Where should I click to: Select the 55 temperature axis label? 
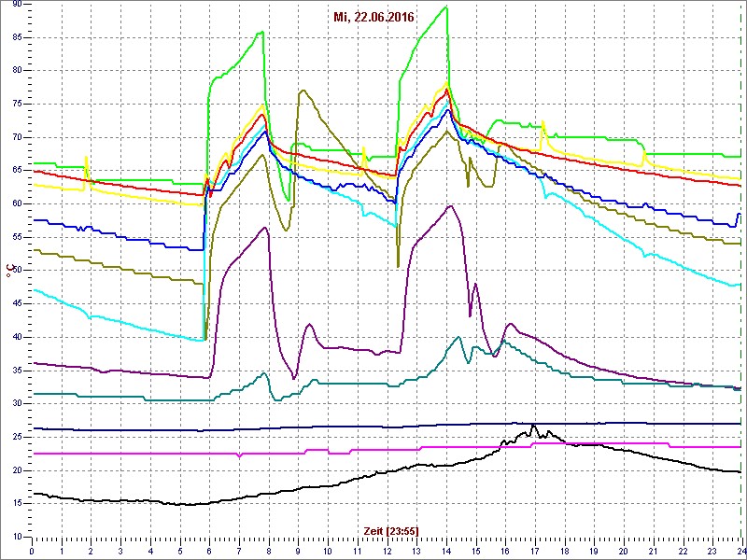[17, 238]
